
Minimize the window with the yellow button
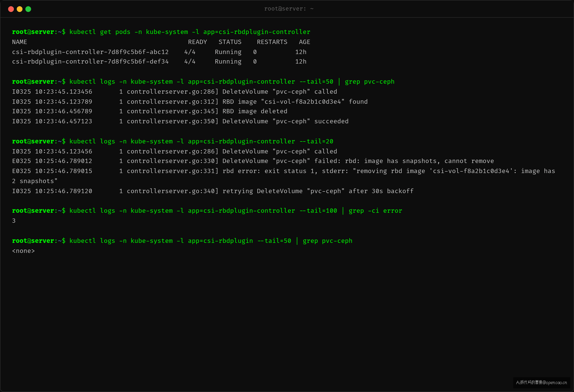[20, 9]
